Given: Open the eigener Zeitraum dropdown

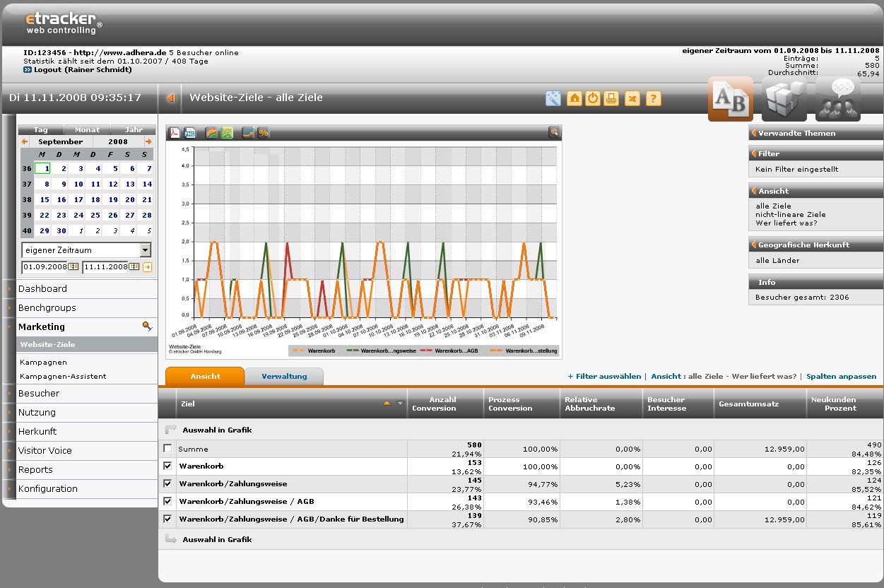Looking at the screenshot, I should [145, 250].
